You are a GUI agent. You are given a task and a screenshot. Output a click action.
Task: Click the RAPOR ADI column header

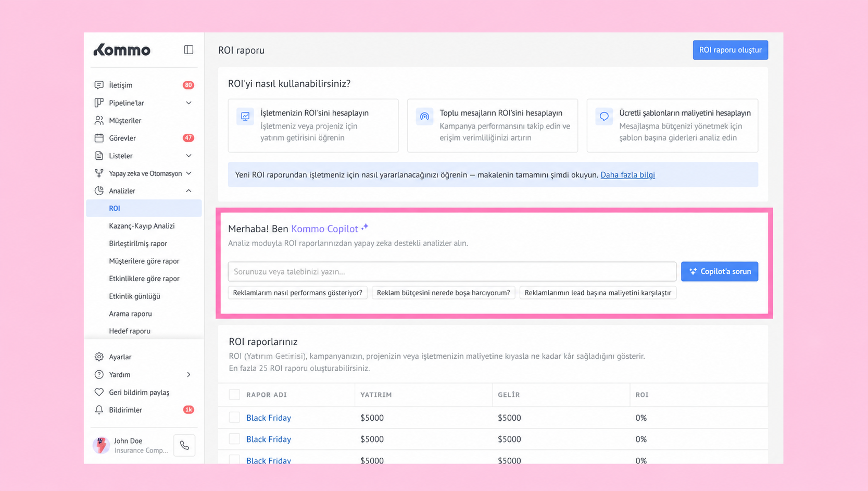pos(267,395)
